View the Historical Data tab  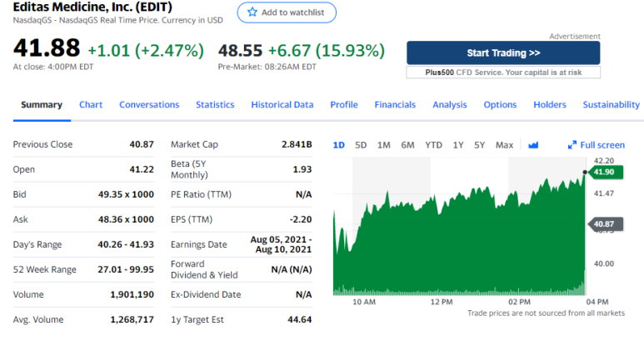(x=282, y=105)
